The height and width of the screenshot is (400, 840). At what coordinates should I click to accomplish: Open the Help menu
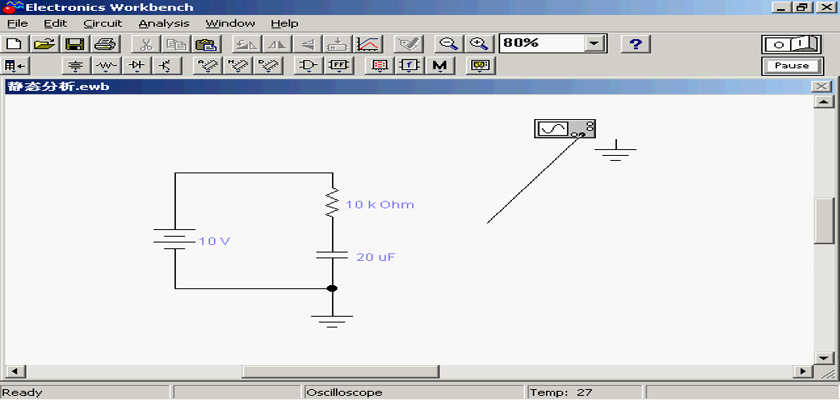point(284,24)
